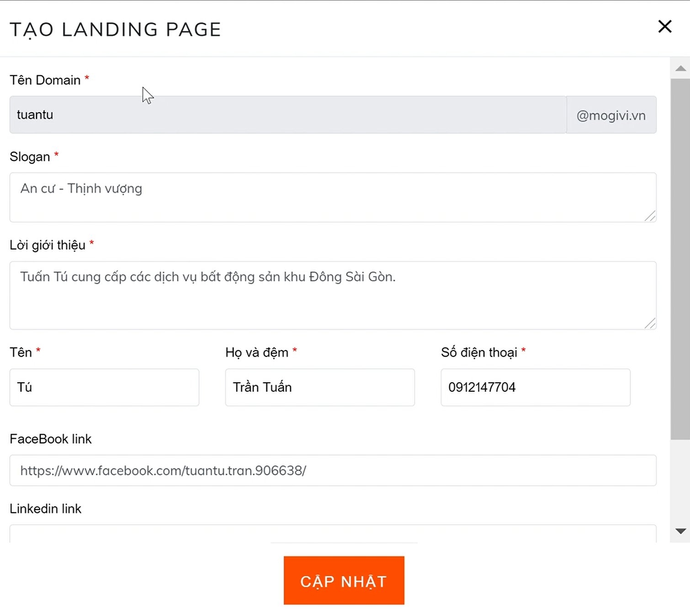The image size is (690, 616).
Task: Click the vertical scrollbar thumb
Action: (x=680, y=258)
